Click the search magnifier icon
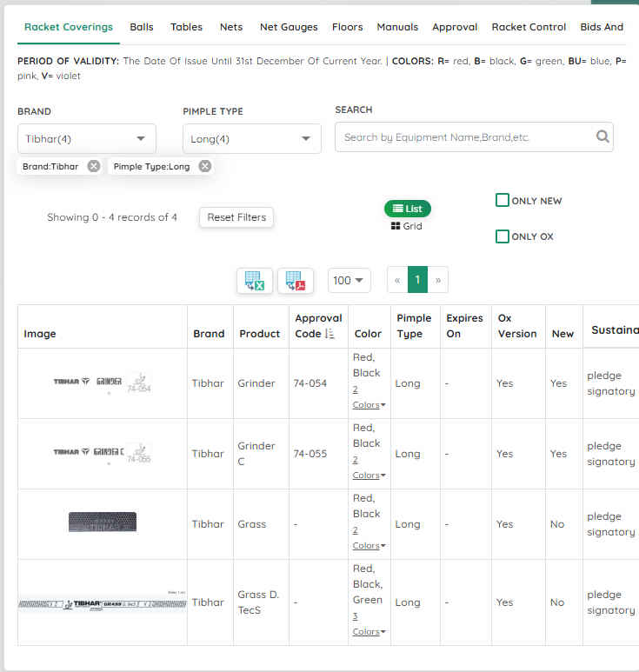 point(602,136)
